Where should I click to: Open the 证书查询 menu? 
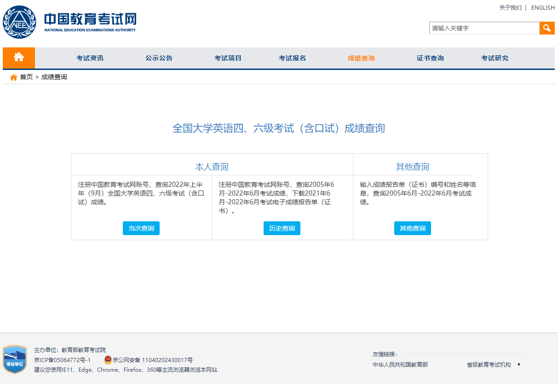[x=430, y=58]
